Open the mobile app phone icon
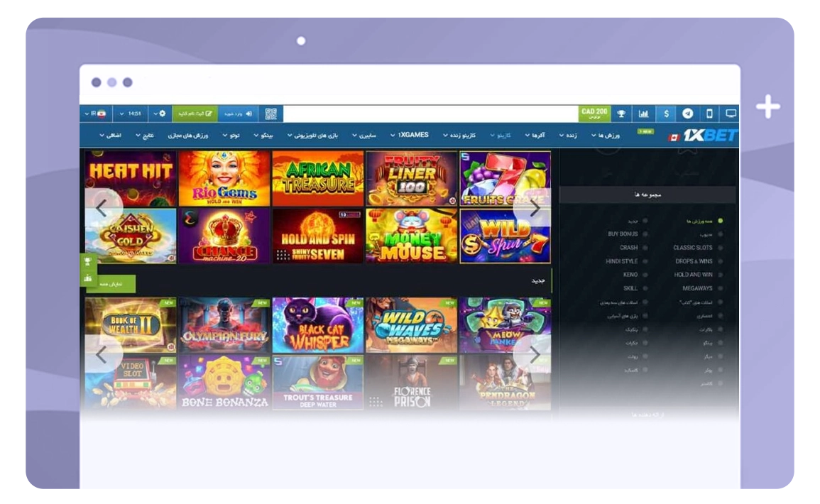Viewport: 820px width, 504px height. (x=709, y=114)
